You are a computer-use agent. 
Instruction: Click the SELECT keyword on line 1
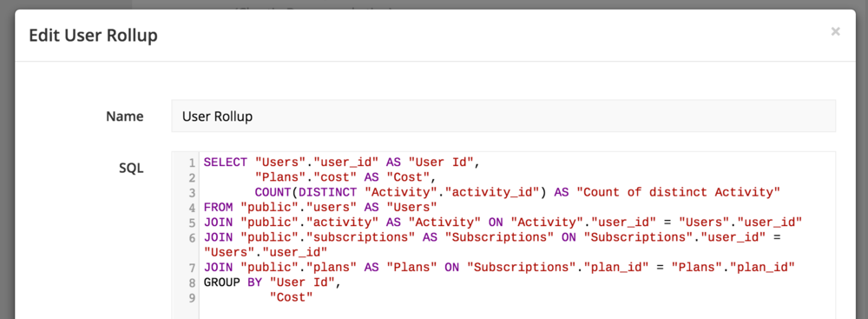click(226, 163)
